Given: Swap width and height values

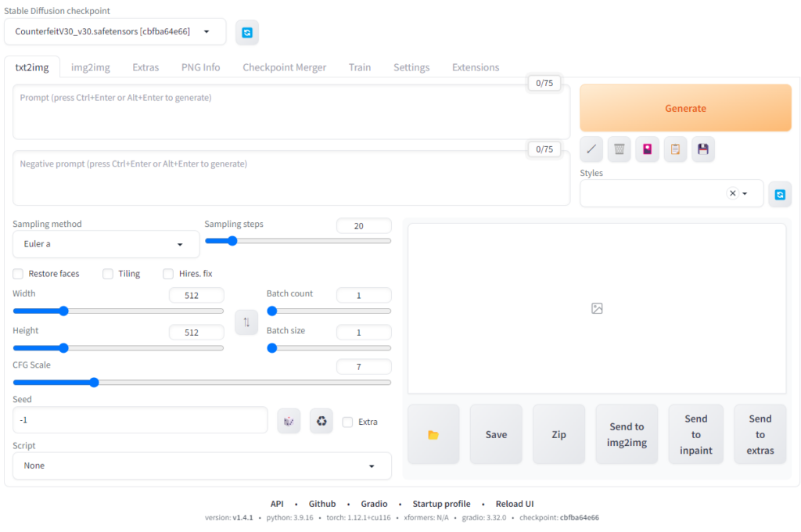Looking at the screenshot, I should tap(246, 322).
